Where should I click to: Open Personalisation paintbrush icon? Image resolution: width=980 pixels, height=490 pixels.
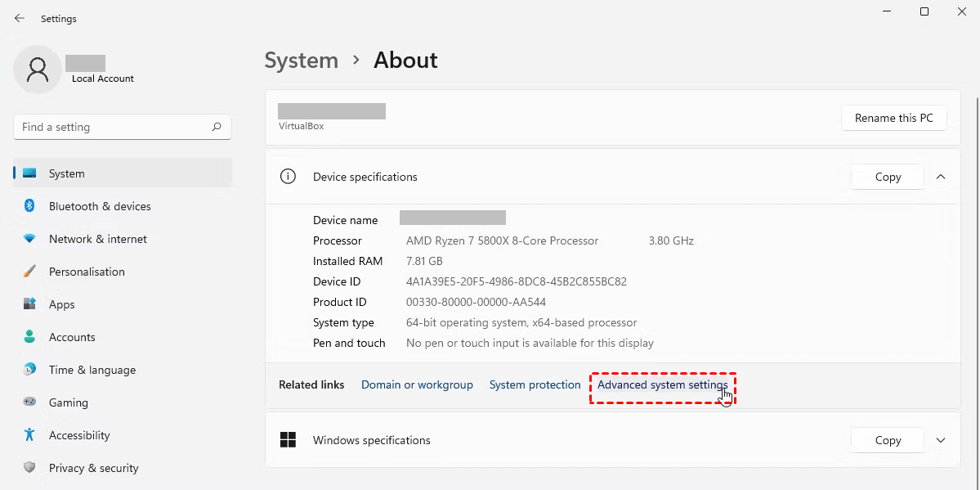[29, 272]
